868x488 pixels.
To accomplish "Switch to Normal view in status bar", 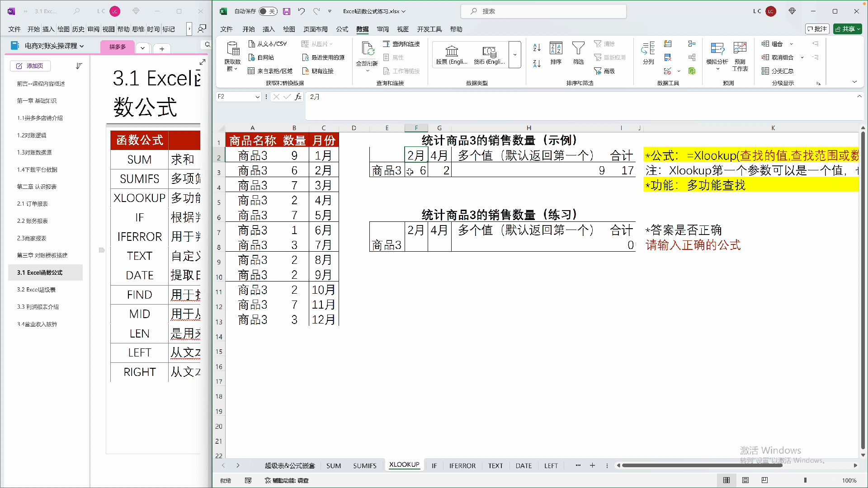I will click(x=726, y=480).
